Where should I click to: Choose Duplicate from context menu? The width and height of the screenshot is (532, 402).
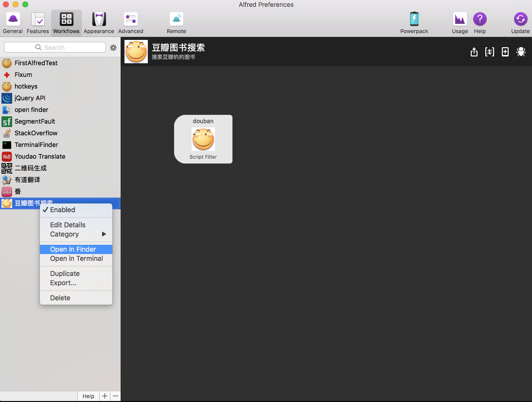pyautogui.click(x=76, y=274)
